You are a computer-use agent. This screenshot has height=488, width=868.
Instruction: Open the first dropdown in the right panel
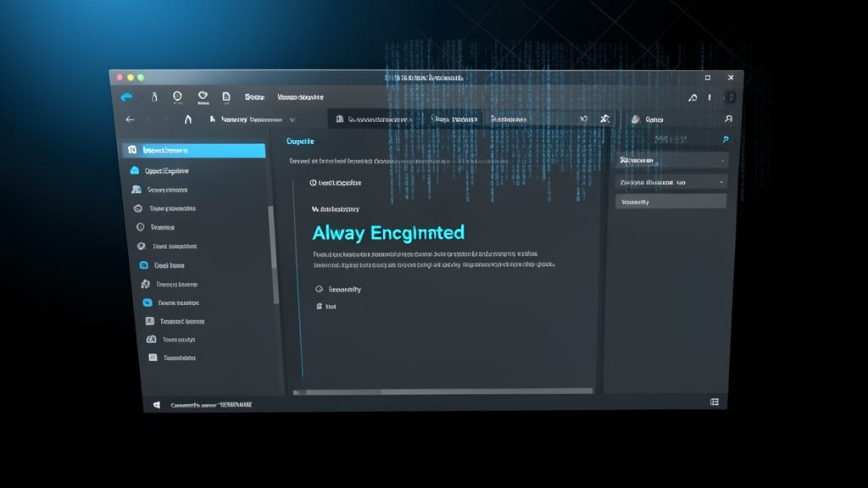click(x=671, y=160)
